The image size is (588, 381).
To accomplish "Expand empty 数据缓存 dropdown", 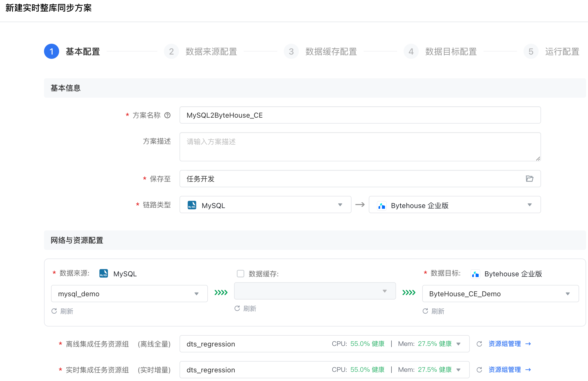I will click(315, 291).
